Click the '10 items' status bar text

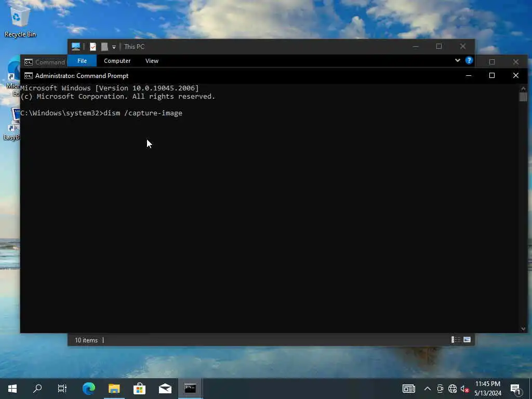[x=86, y=340]
